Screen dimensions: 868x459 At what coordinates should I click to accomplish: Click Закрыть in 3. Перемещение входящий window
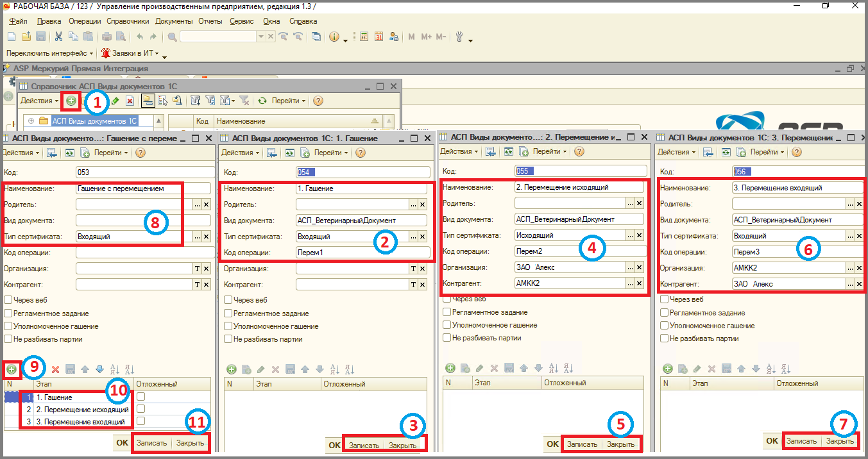pos(840,440)
